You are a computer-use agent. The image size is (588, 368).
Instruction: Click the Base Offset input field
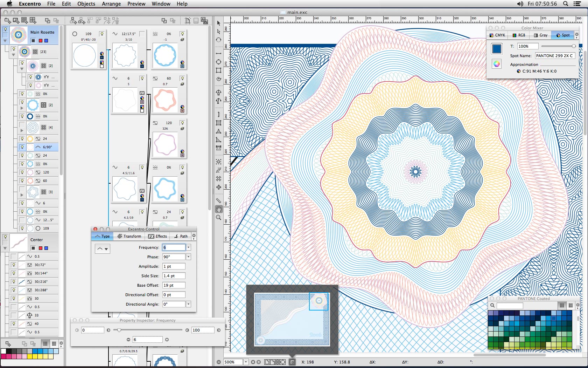point(174,285)
